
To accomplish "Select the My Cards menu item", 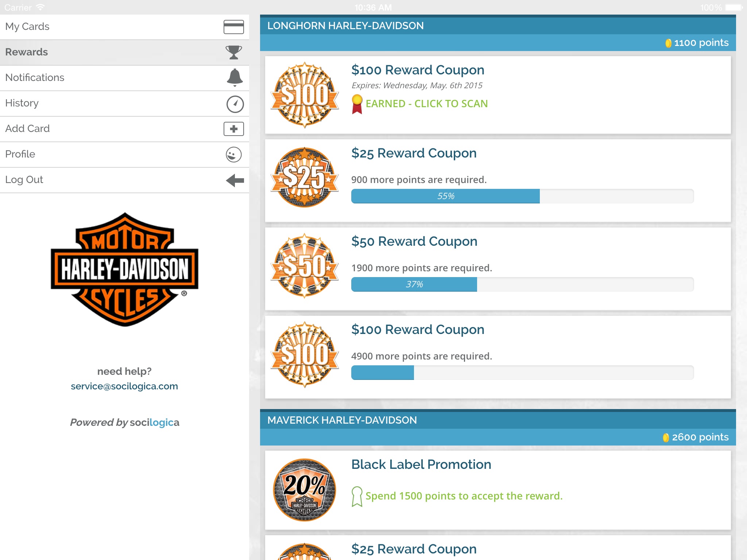I will click(x=124, y=27).
